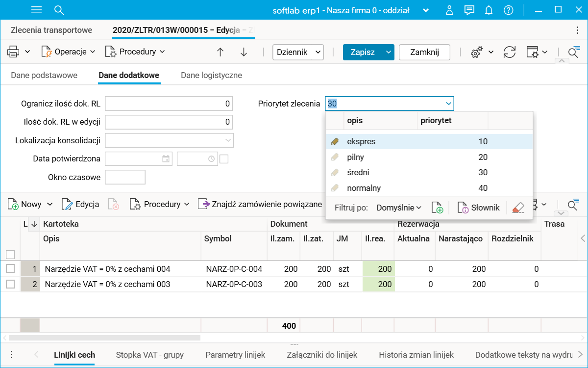Check the row 1 checkbox
Image resolution: width=588 pixels, height=368 pixels.
tap(10, 268)
